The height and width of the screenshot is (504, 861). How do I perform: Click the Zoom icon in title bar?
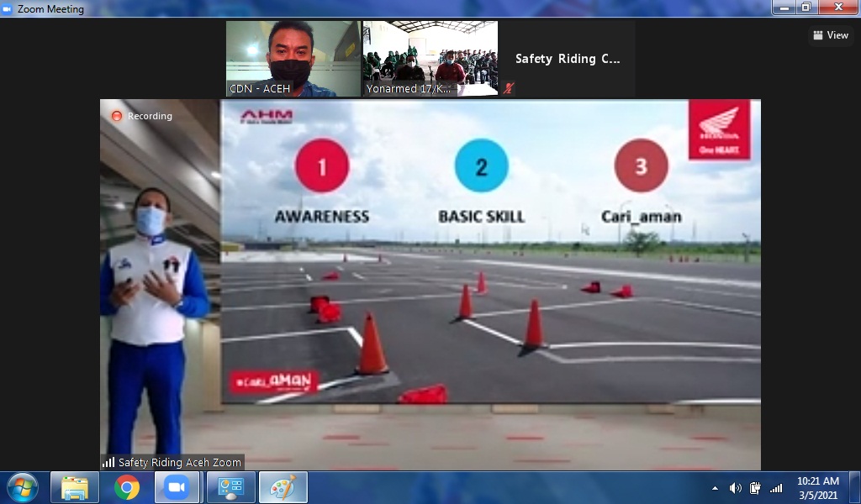point(8,9)
